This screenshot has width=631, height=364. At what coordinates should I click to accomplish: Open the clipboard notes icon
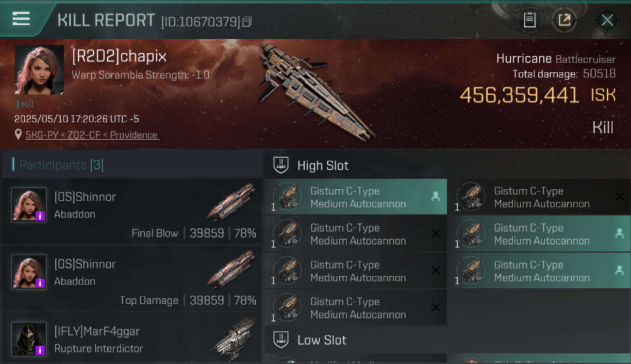[530, 20]
